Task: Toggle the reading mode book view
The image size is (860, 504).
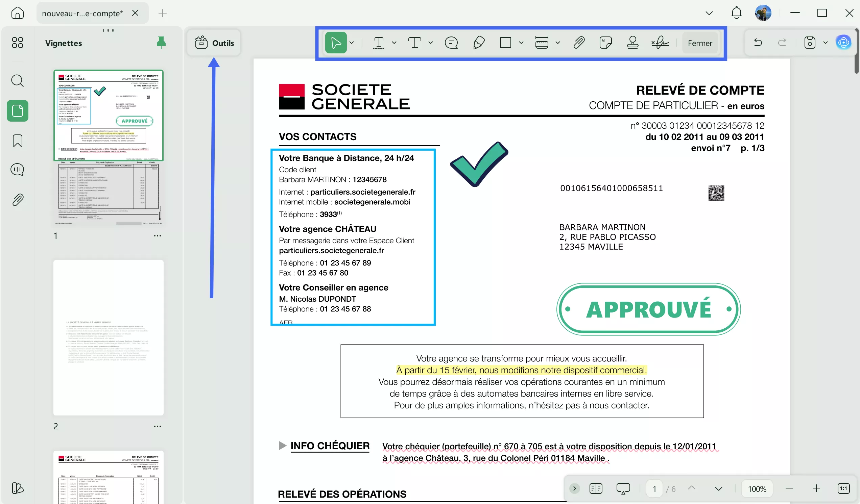Action: [x=596, y=488]
